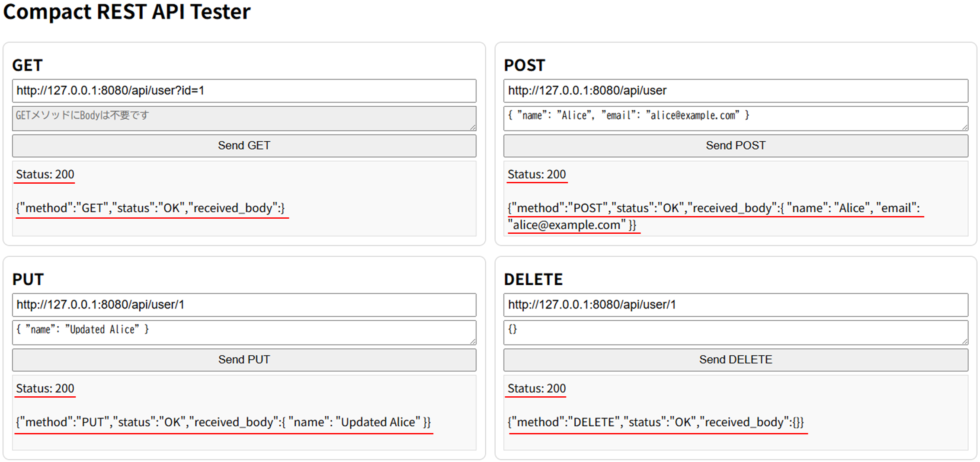980x462 pixels.
Task: Click the DELETE response received_body output
Action: [657, 422]
